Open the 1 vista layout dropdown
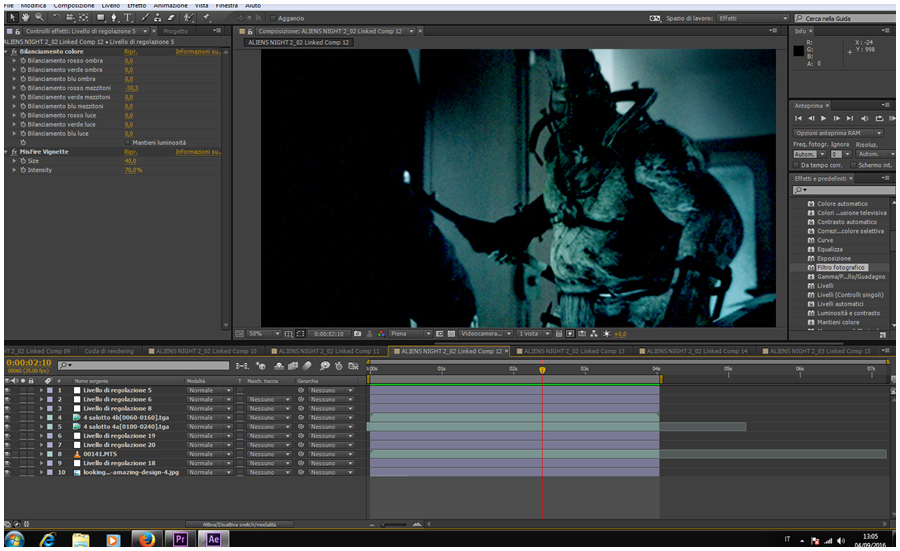 point(533,333)
